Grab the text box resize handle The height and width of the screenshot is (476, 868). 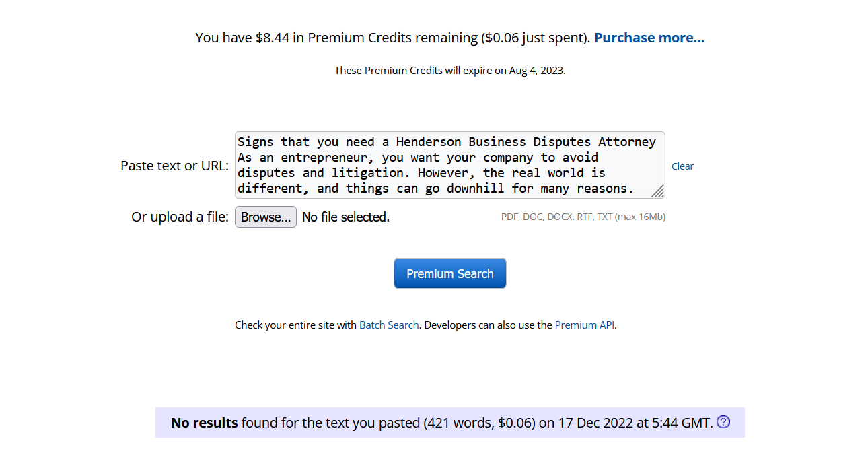pos(657,191)
